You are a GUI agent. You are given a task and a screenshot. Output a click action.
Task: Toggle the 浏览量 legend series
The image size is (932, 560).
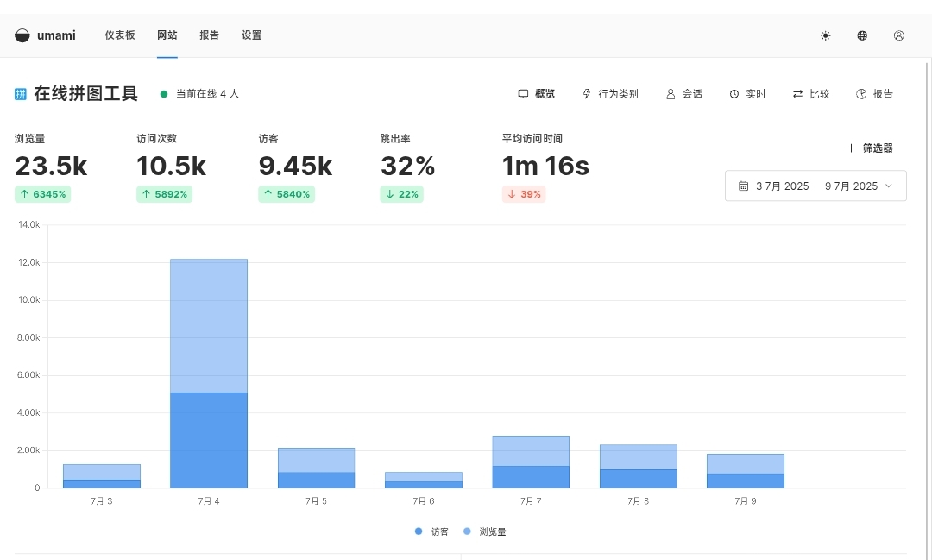(x=484, y=532)
